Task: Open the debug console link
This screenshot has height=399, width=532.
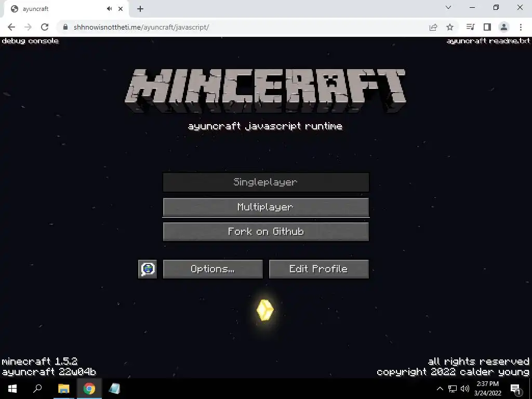Action: pos(30,41)
